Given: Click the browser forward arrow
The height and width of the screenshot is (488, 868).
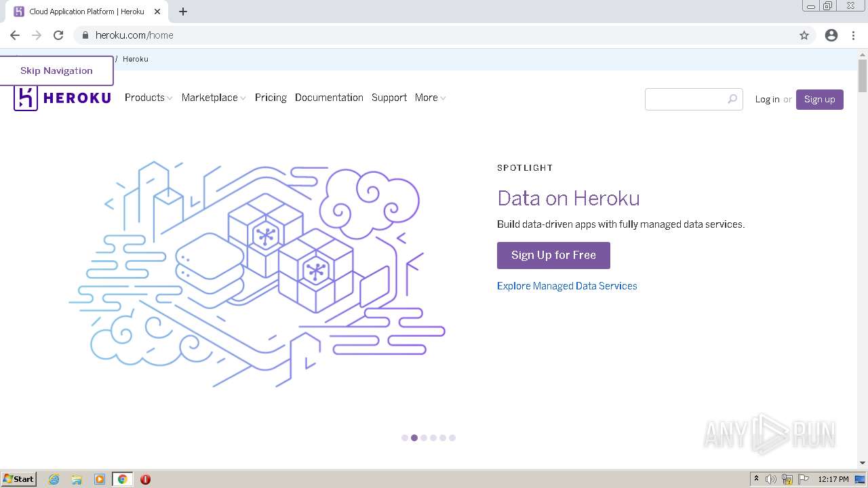Looking at the screenshot, I should tap(37, 35).
